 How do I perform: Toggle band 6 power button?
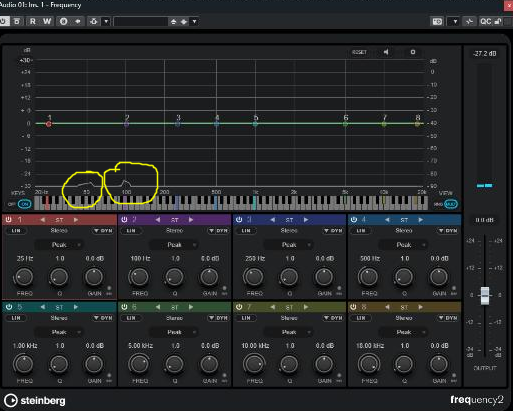[x=124, y=307]
